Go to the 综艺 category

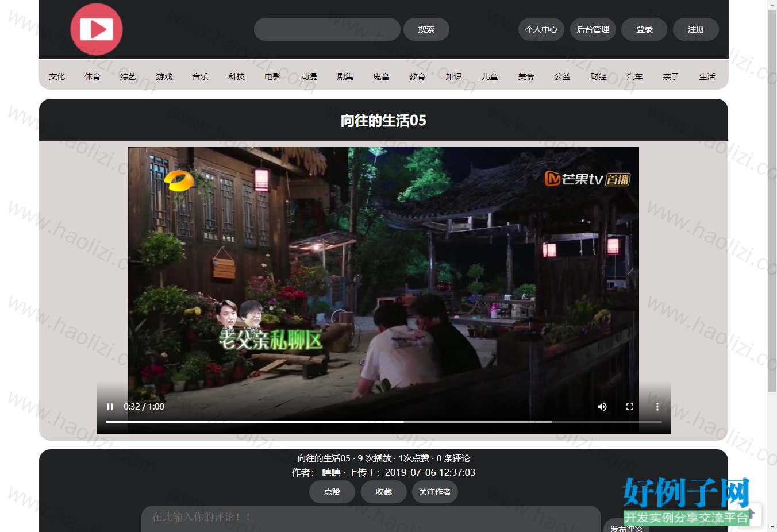[x=128, y=76]
